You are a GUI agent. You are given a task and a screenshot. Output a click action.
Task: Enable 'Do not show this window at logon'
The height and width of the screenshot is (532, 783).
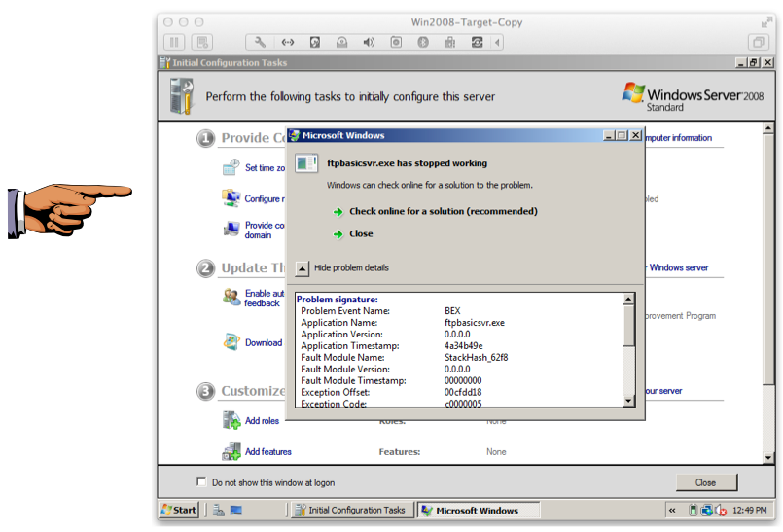click(201, 481)
